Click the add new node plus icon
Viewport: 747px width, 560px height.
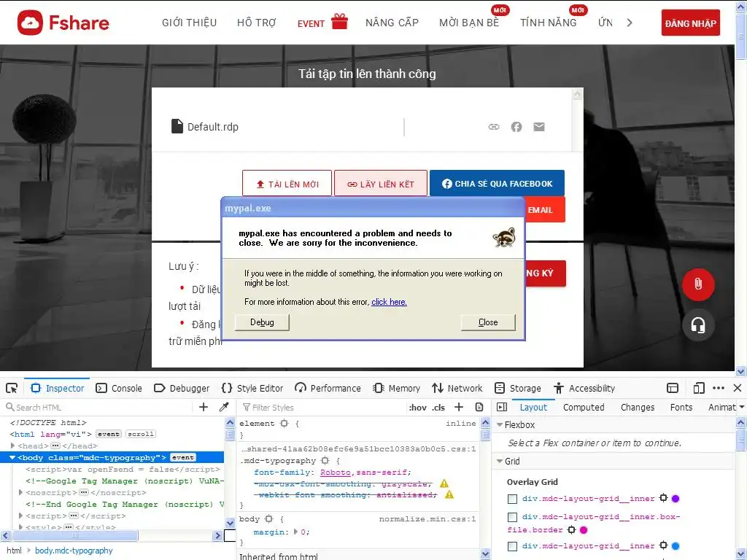204,407
